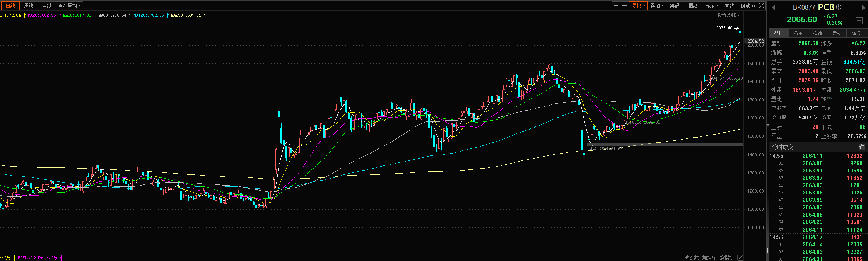Screen dimensions: 868x261
Task: Switch to the 资金 tab
Action: [798, 33]
